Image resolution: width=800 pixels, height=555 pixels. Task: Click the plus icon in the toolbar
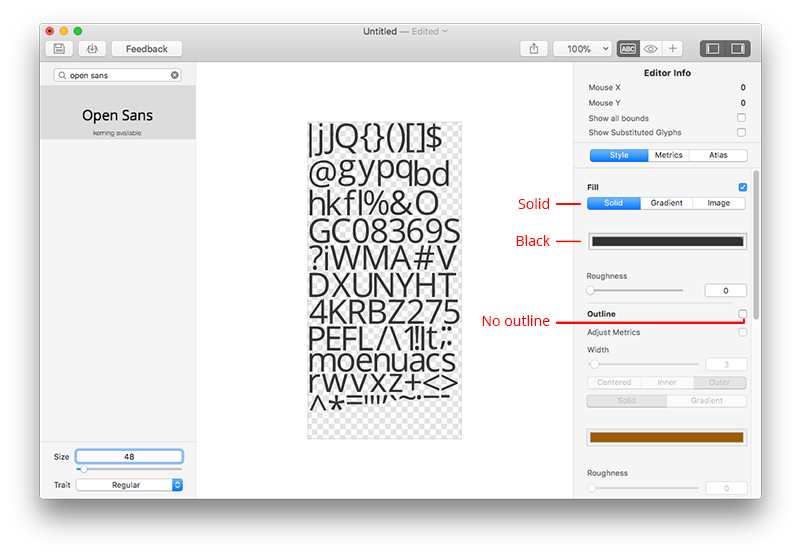point(673,48)
